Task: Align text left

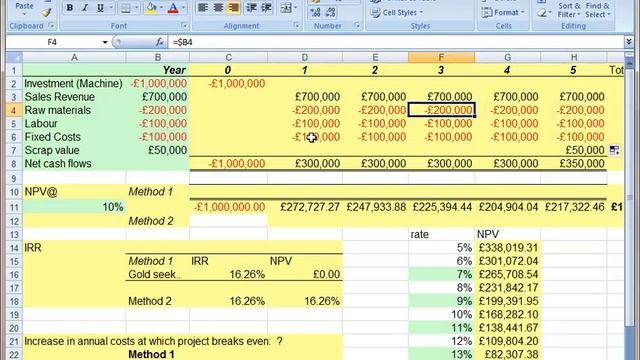Action: coord(203,8)
